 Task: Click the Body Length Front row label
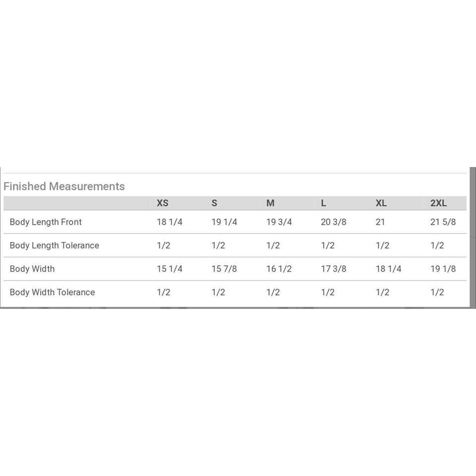46,222
